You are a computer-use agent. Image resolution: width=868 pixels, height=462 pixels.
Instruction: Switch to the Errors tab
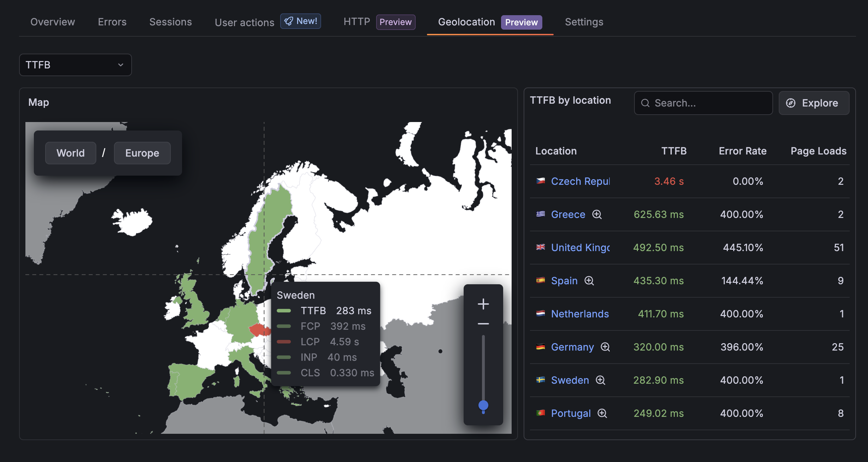pyautogui.click(x=112, y=22)
